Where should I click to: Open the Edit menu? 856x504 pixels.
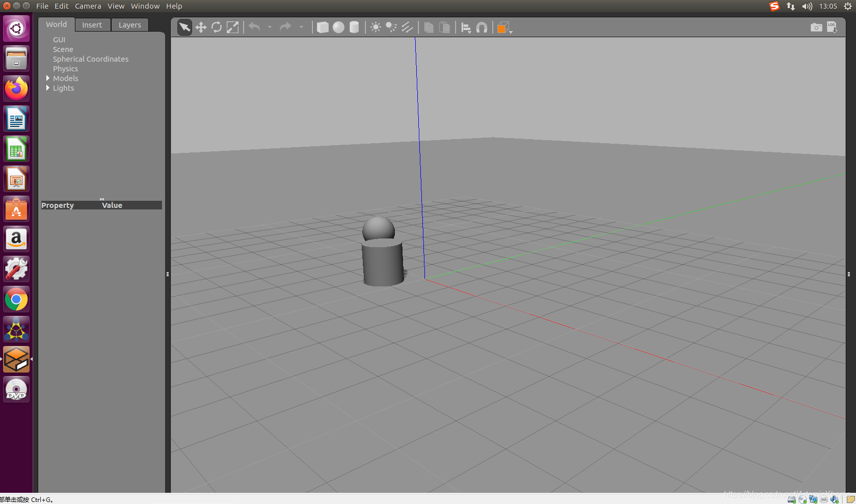(x=62, y=6)
